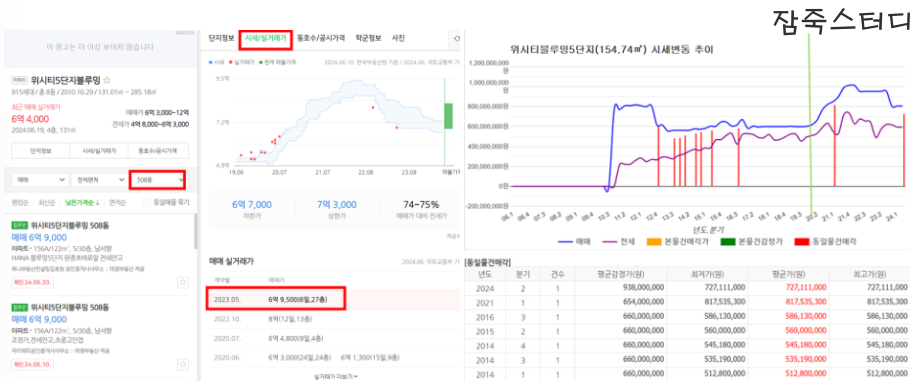Click the 6억 3,000(24일,24층) transaction entry
Image resolution: width=917 pixels, height=385 pixels.
299,358
